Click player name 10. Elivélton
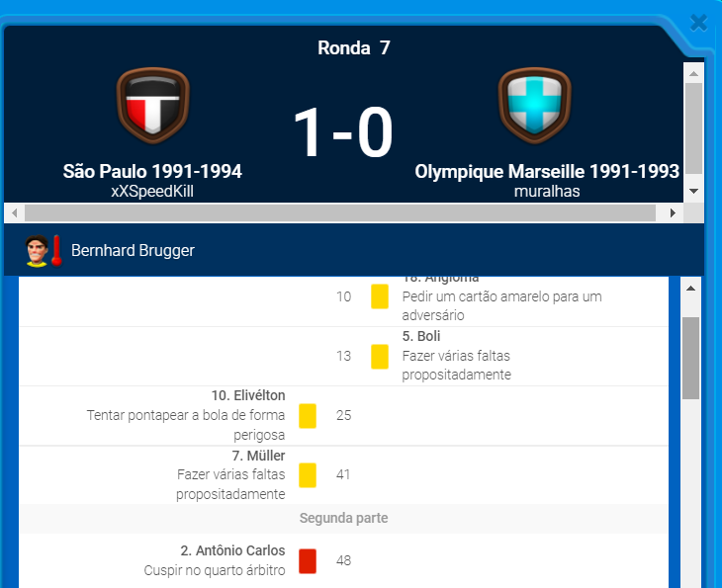Viewport: 722px width, 588px height. click(x=248, y=395)
